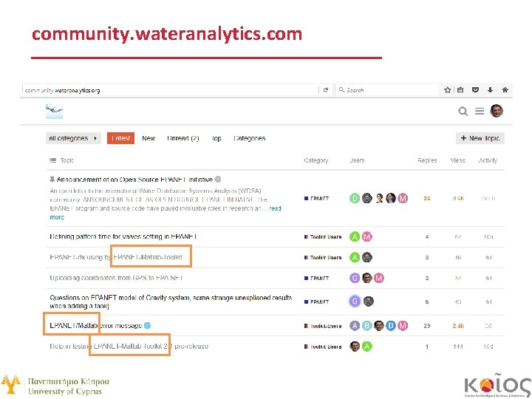This screenshot has width=532, height=399.
Task: Select the Latest tab
Action: [120, 138]
